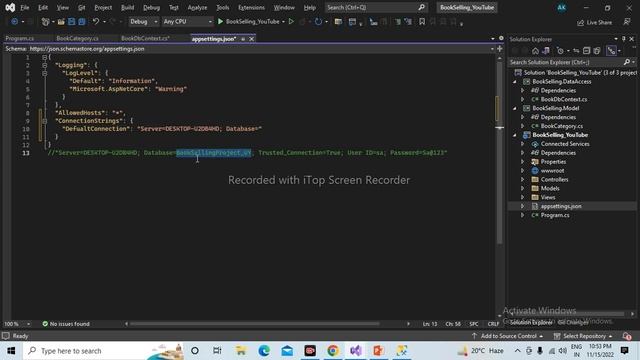Click Sync with Active Document icon

pos(576,51)
